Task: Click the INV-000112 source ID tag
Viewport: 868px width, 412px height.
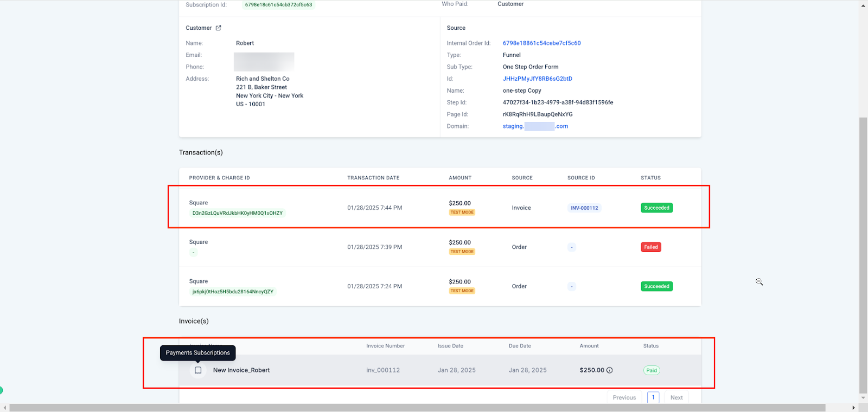Action: click(584, 208)
